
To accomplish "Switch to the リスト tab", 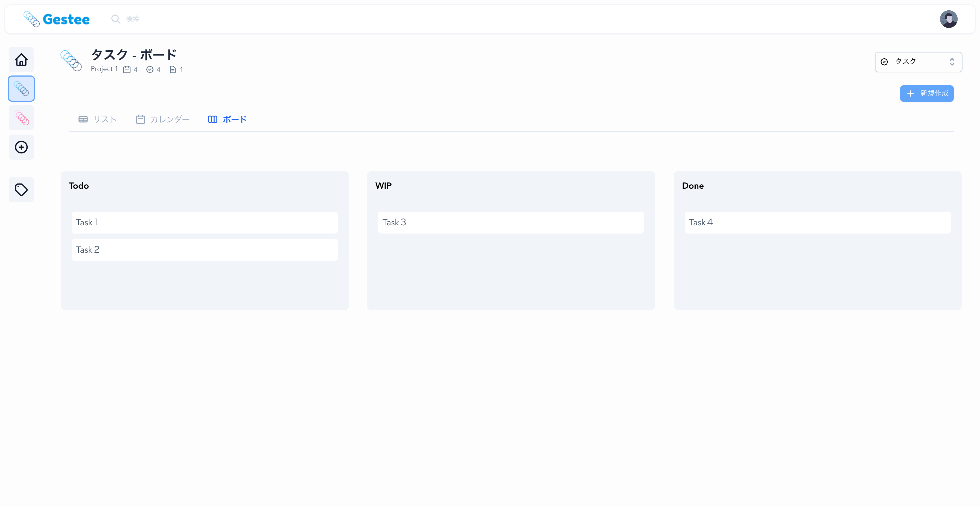I will (97, 120).
